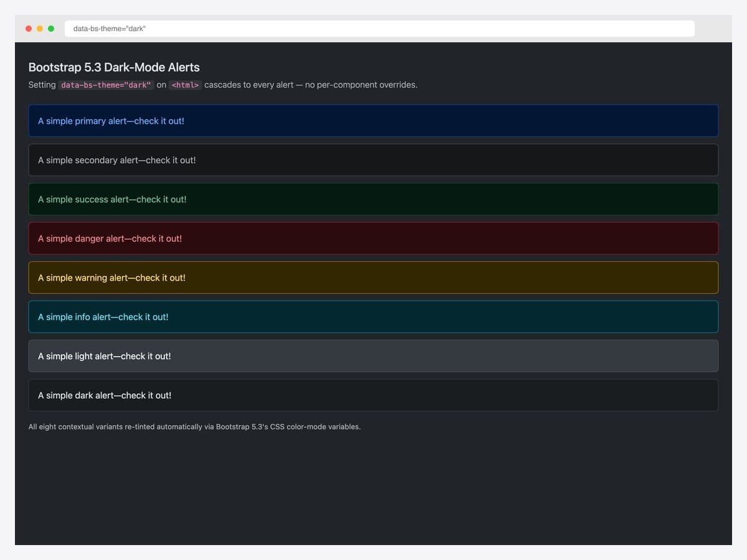Click the <html> inline code tag
Image resolution: width=747 pixels, height=560 pixels.
click(x=186, y=85)
